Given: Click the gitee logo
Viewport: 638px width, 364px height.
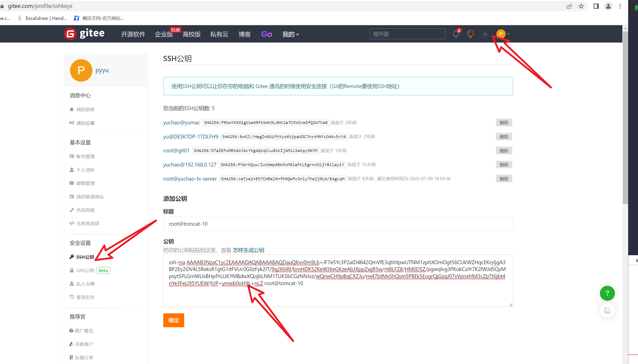Looking at the screenshot, I should pos(84,34).
